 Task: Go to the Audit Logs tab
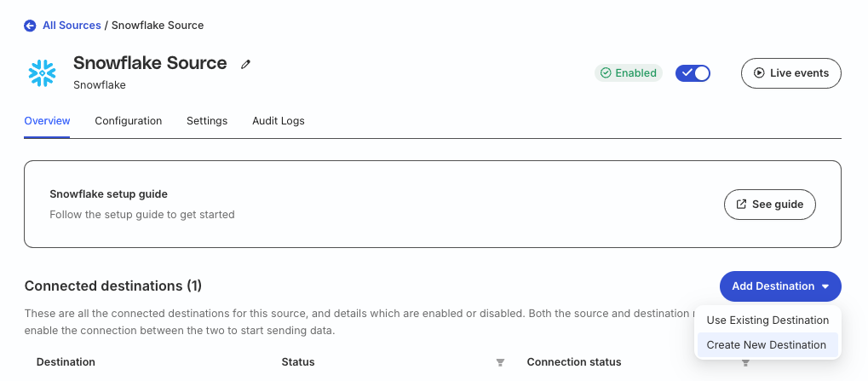pyautogui.click(x=278, y=121)
